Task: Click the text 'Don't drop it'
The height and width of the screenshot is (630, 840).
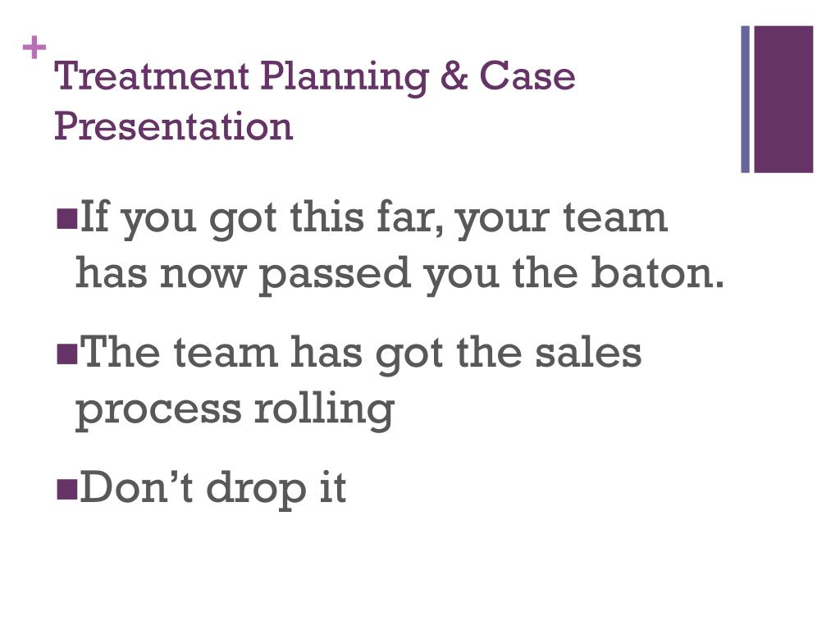Action: tap(213, 489)
